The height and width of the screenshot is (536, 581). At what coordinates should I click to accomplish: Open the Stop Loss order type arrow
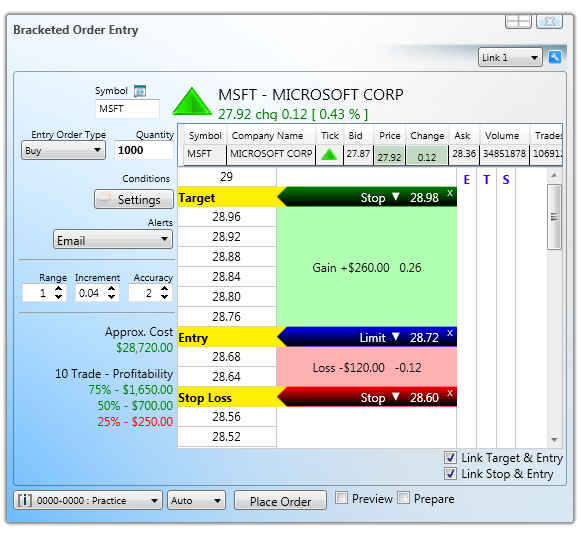tap(396, 397)
